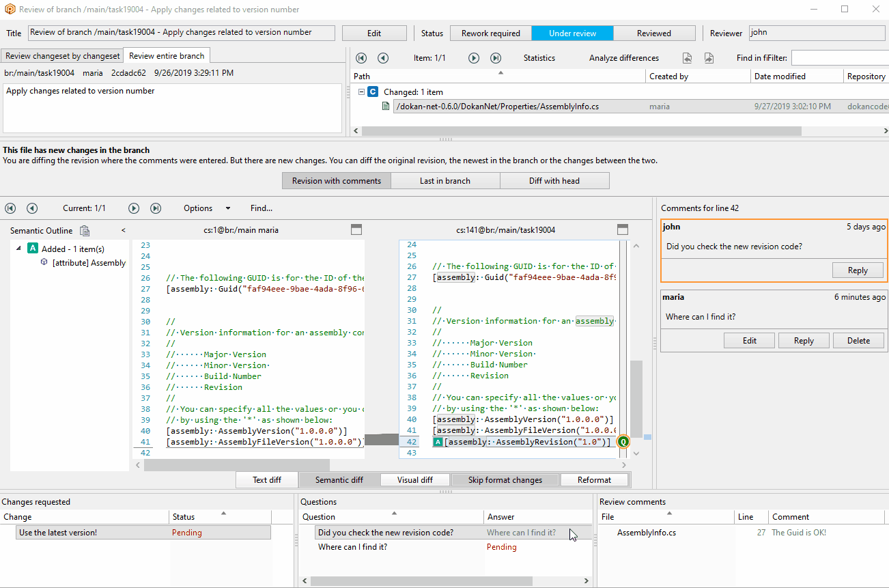The height and width of the screenshot is (588, 889).
Task: Collapse the Semantic Outline with the < control
Action: click(x=123, y=231)
